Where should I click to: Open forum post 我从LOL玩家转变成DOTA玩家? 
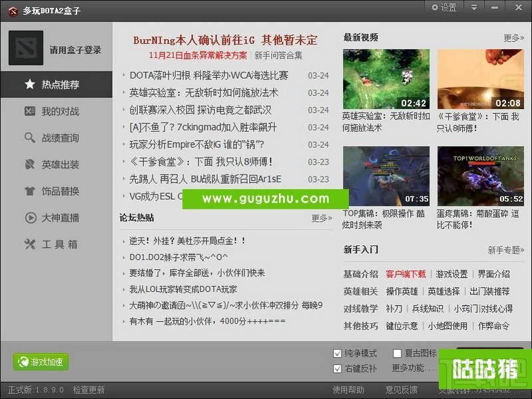click(x=183, y=289)
